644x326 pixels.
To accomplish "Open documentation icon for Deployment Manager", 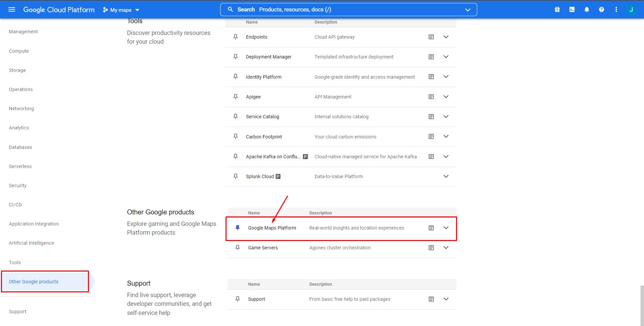I will point(431,57).
